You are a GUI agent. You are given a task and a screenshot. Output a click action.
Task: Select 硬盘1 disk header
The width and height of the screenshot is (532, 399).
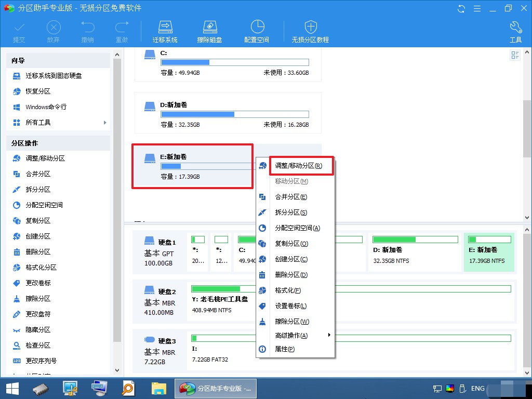click(x=159, y=253)
